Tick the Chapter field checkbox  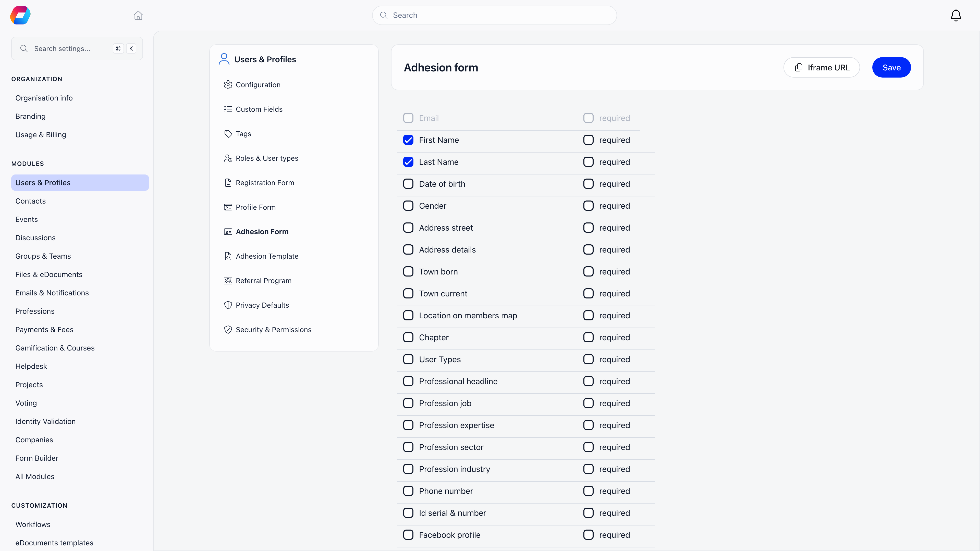click(x=408, y=337)
